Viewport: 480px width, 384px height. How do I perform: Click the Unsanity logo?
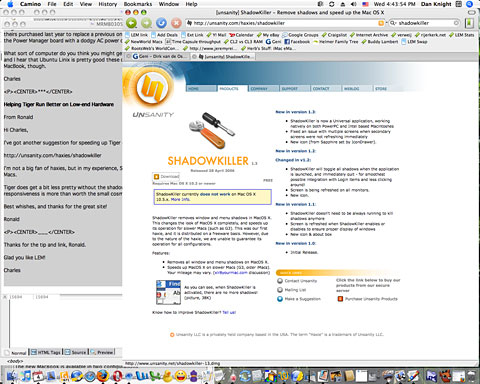tap(153, 87)
